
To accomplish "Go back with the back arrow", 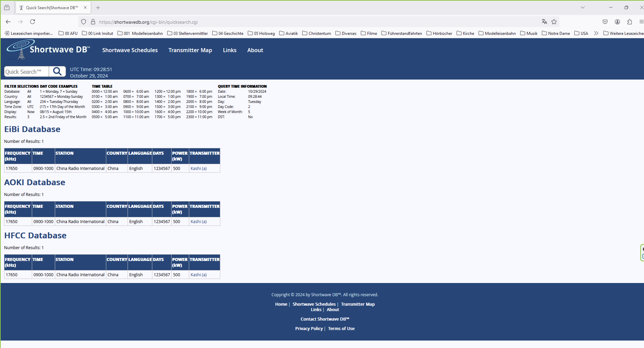I will pyautogui.click(x=8, y=22).
